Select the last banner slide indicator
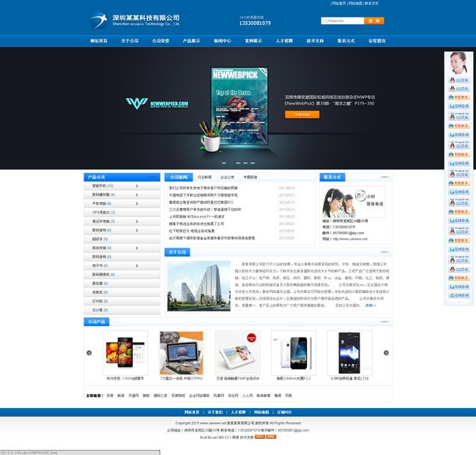Image resolution: width=476 pixels, height=455 pixels. pos(253,163)
